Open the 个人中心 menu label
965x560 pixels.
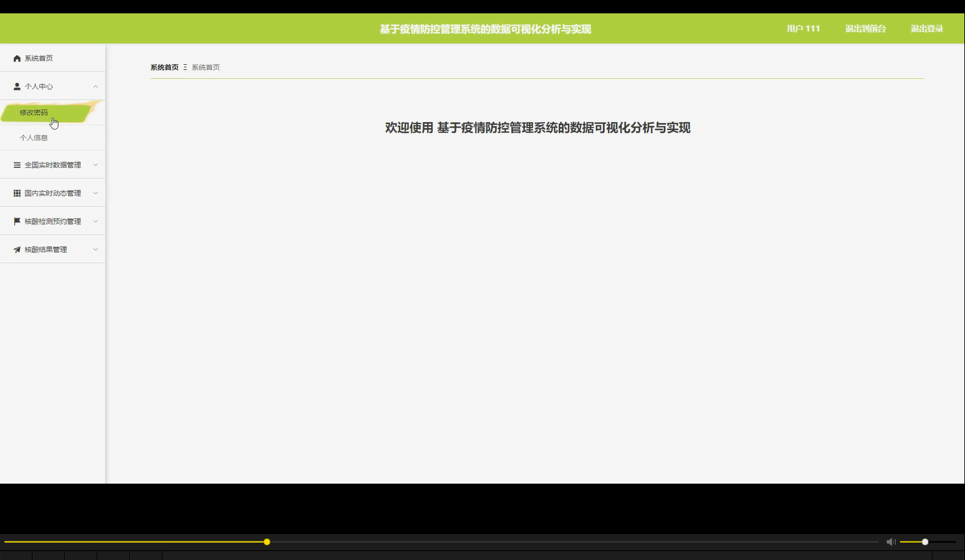tap(39, 87)
